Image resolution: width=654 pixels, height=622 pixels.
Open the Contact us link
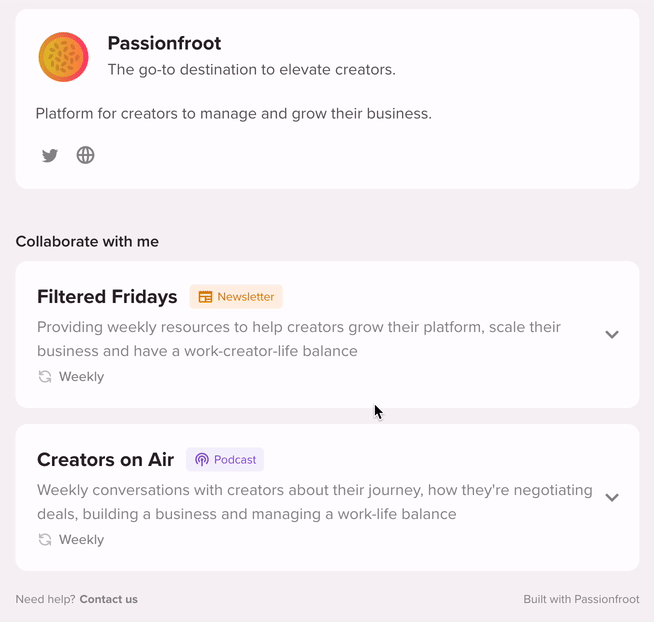(109, 600)
